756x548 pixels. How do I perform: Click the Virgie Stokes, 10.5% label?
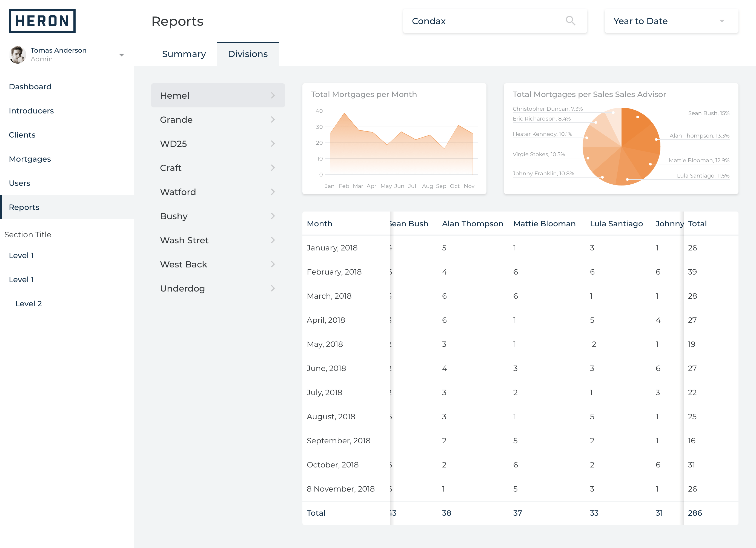(539, 154)
